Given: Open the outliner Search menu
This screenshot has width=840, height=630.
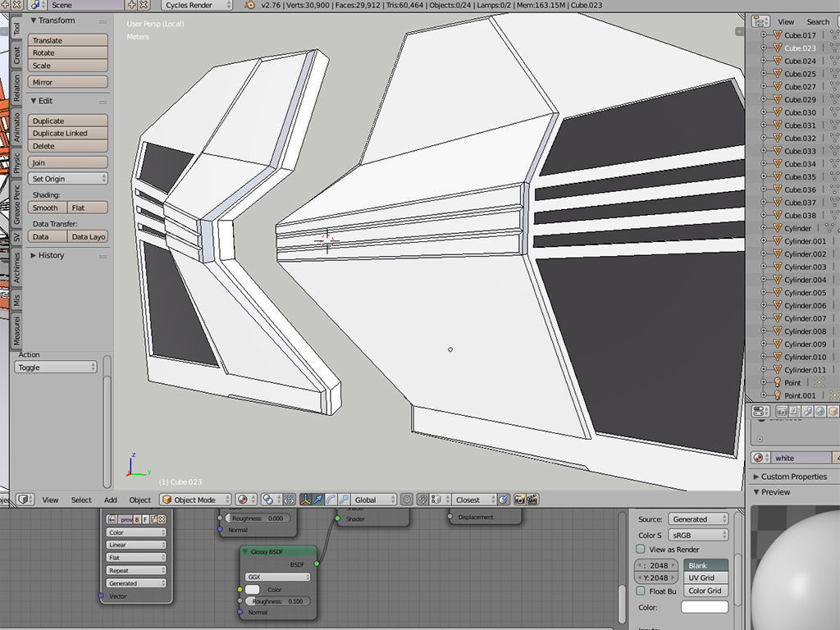Looking at the screenshot, I should [x=818, y=21].
